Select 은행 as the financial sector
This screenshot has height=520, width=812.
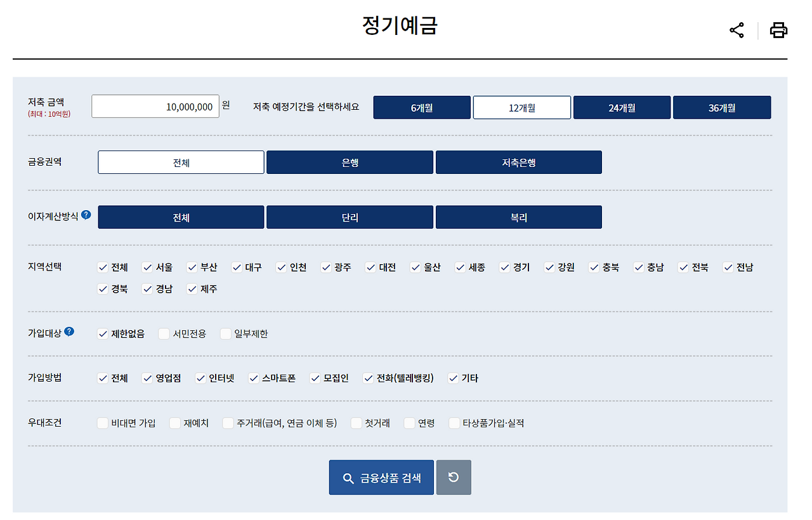click(350, 162)
